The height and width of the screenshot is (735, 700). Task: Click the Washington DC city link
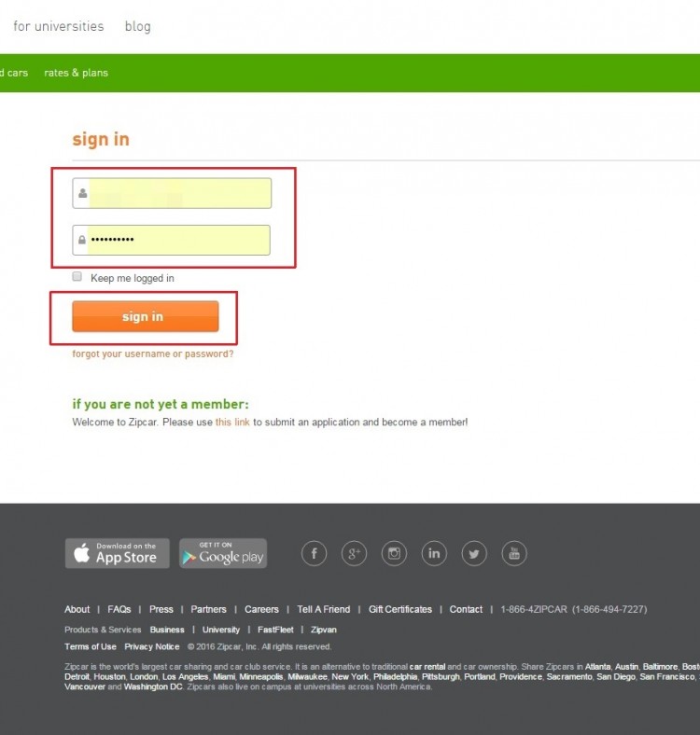[x=153, y=686]
